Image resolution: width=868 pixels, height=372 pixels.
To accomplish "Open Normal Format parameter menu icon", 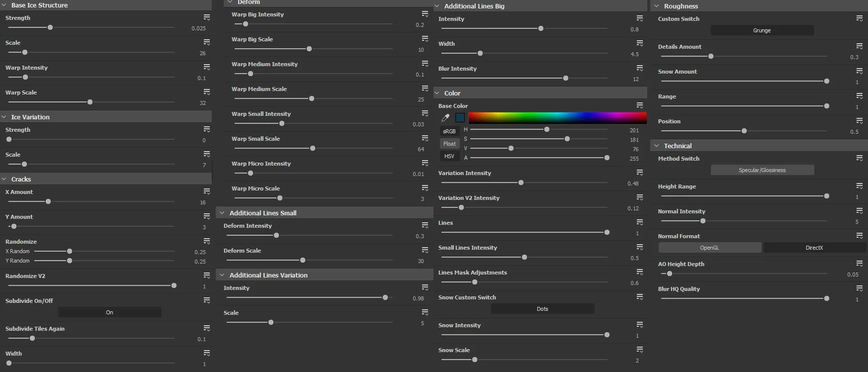I will 860,236.
